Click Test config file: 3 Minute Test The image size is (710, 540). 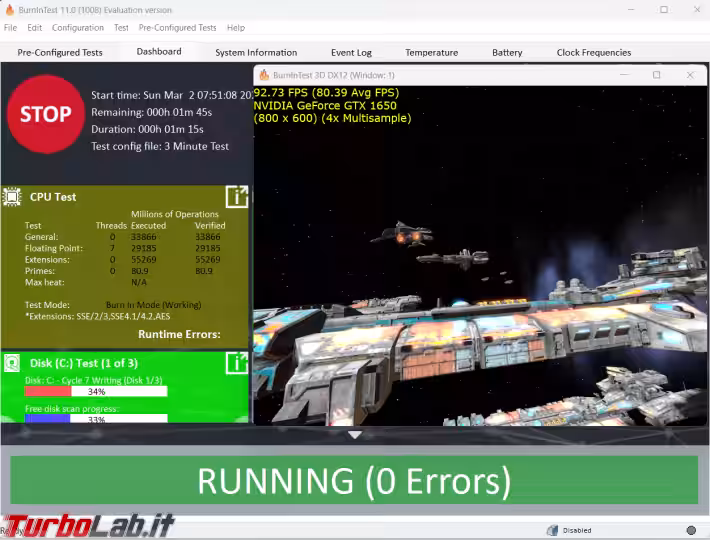point(160,146)
